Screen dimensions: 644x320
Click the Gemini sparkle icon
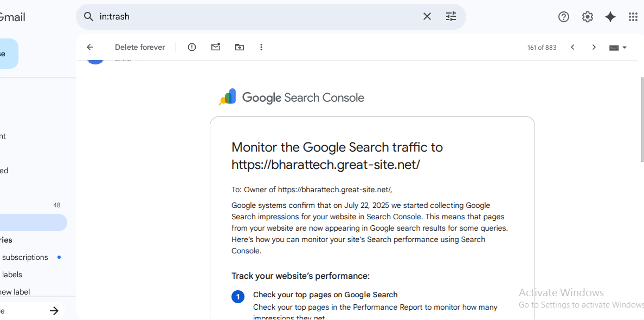610,17
